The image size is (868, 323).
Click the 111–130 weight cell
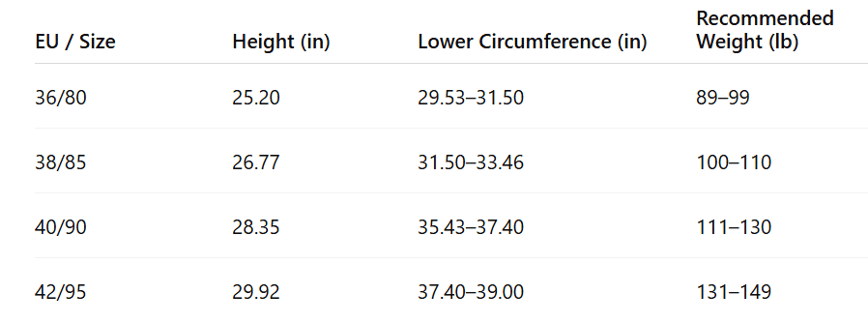coord(734,227)
